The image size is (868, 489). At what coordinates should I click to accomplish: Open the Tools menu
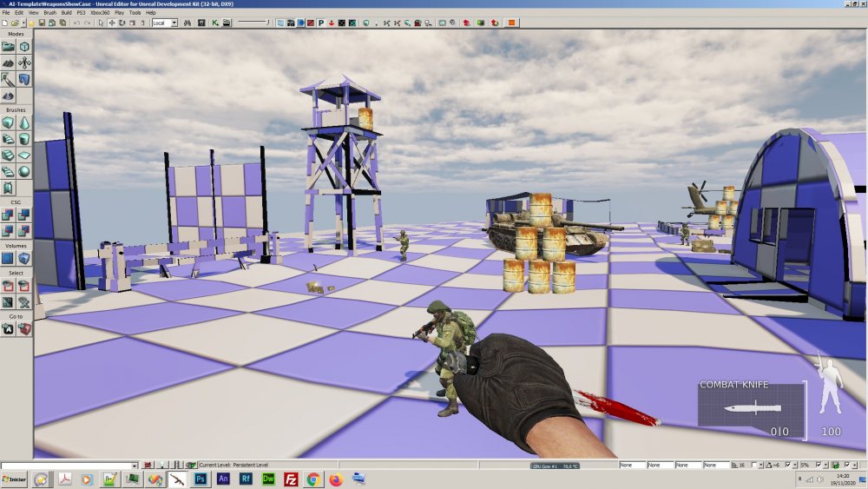tap(135, 12)
